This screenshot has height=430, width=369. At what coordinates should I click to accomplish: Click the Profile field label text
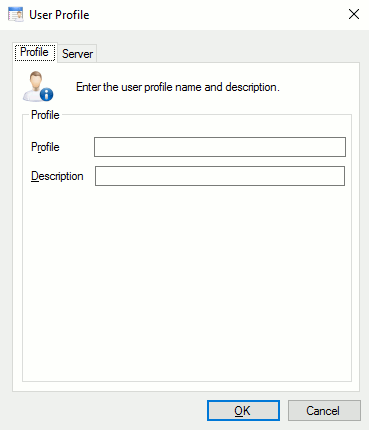[45, 147]
